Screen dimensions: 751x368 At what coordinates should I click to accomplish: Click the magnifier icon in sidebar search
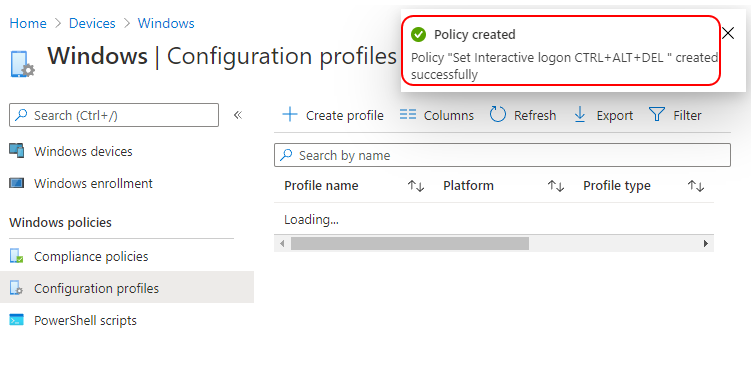point(21,115)
